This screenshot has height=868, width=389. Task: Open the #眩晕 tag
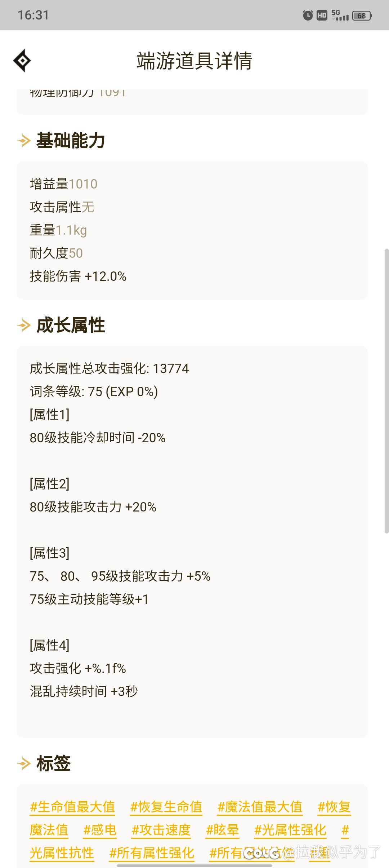click(x=222, y=830)
